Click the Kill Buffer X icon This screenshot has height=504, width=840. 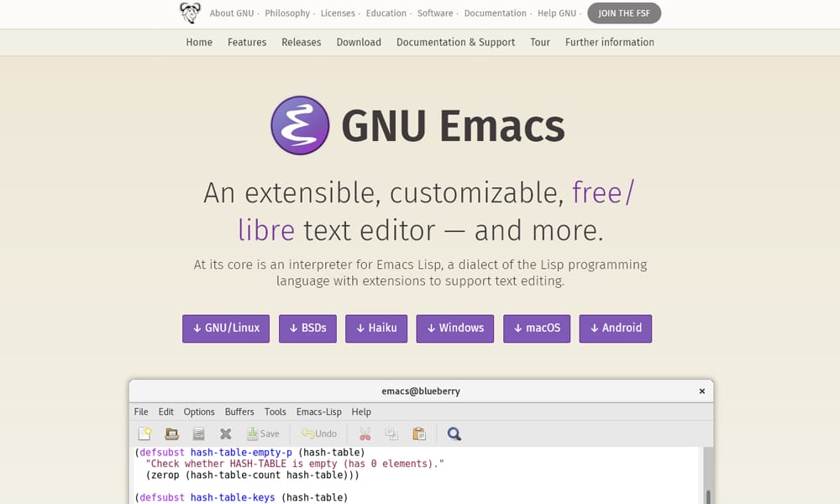click(225, 433)
